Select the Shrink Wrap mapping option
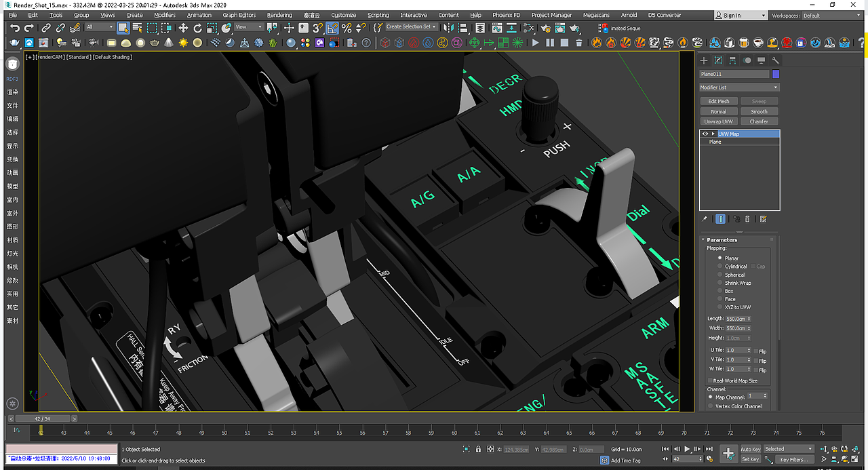This screenshot has height=470, width=868. click(x=720, y=283)
